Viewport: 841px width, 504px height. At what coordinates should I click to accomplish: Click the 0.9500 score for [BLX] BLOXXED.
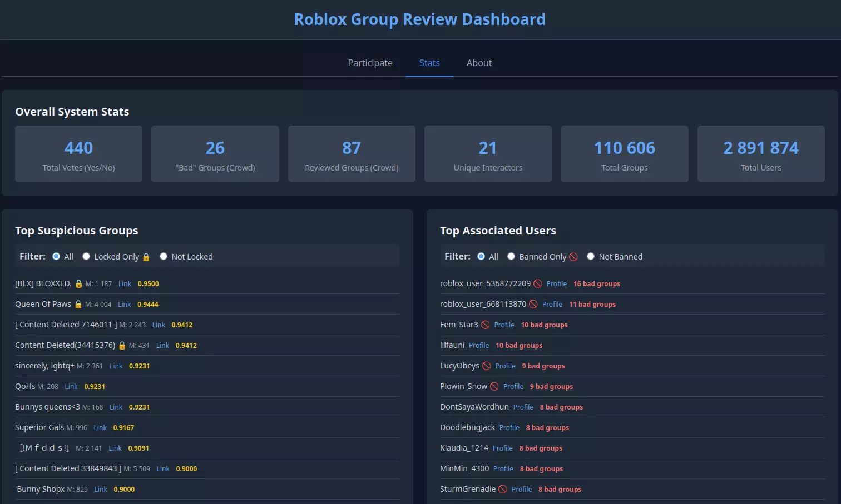tap(149, 284)
